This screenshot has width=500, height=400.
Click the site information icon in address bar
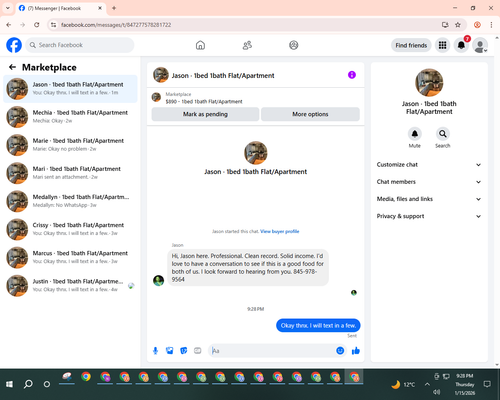pos(53,25)
